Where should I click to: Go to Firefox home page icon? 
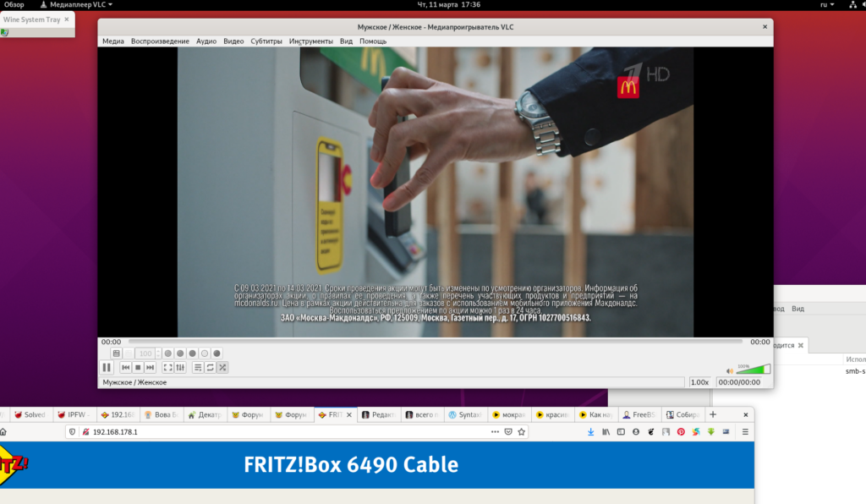tap(3, 431)
